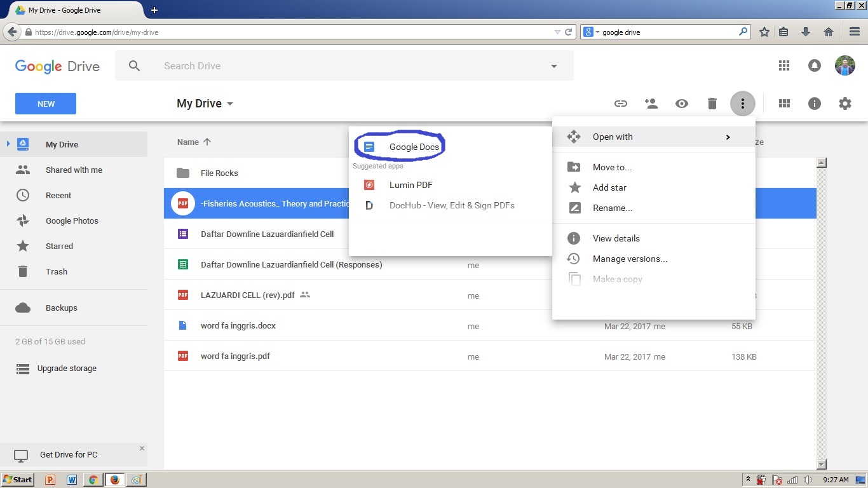The image size is (868, 488).
Task: Star the Fisheries Acoustics PDF via Add star
Action: pos(609,187)
